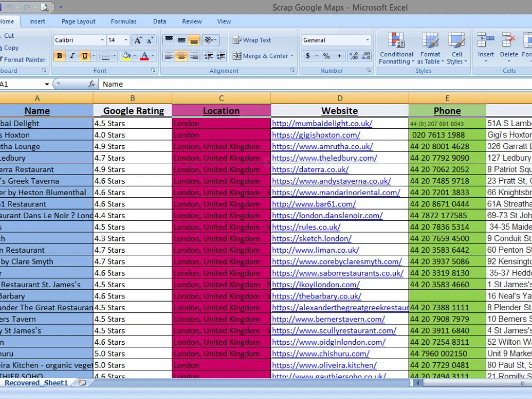Align text left
Viewport: 532px width, 399px height.
point(169,56)
